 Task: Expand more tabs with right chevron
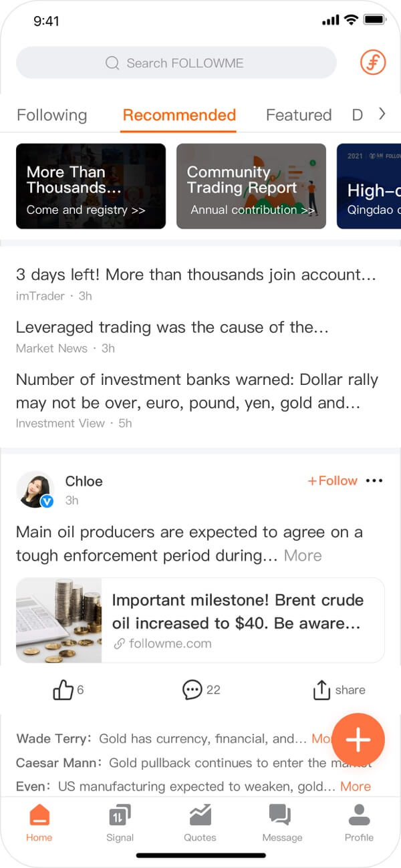382,114
